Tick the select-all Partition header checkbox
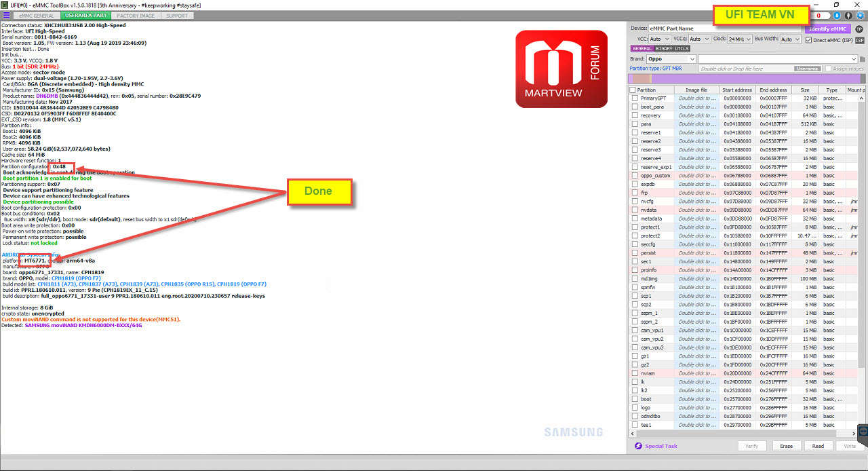The height and width of the screenshot is (471, 868). (x=633, y=90)
